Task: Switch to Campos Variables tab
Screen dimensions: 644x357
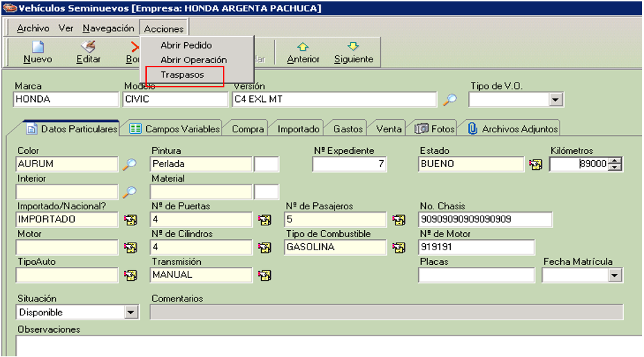Action: [175, 129]
